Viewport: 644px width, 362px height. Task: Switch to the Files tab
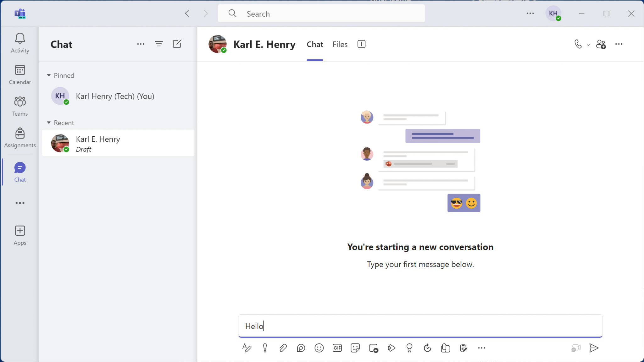pyautogui.click(x=340, y=44)
